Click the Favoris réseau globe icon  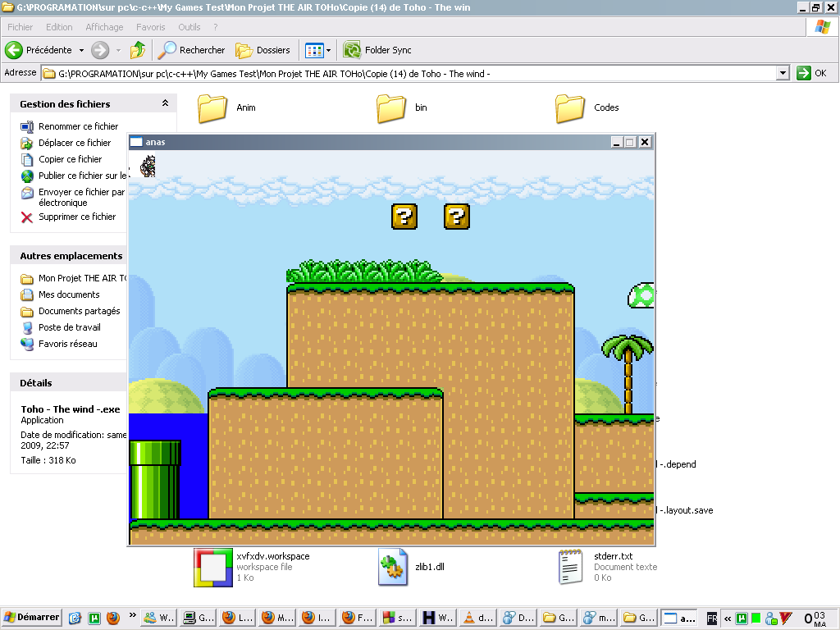[x=27, y=344]
